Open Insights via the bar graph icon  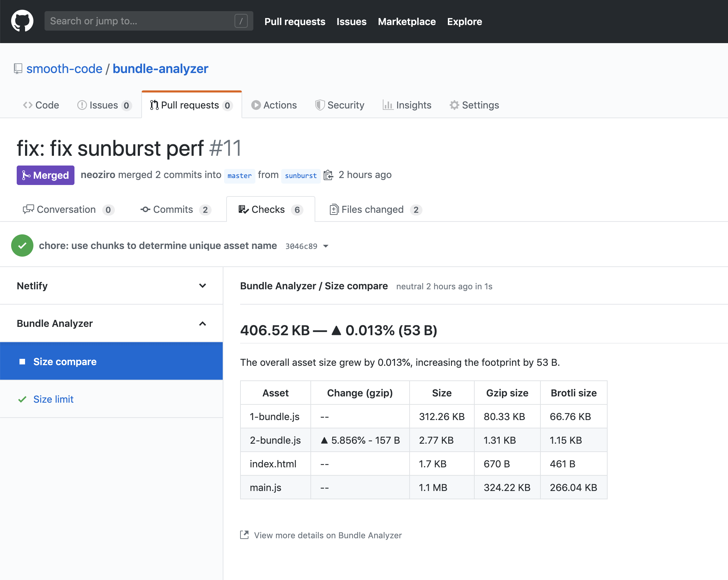(388, 105)
